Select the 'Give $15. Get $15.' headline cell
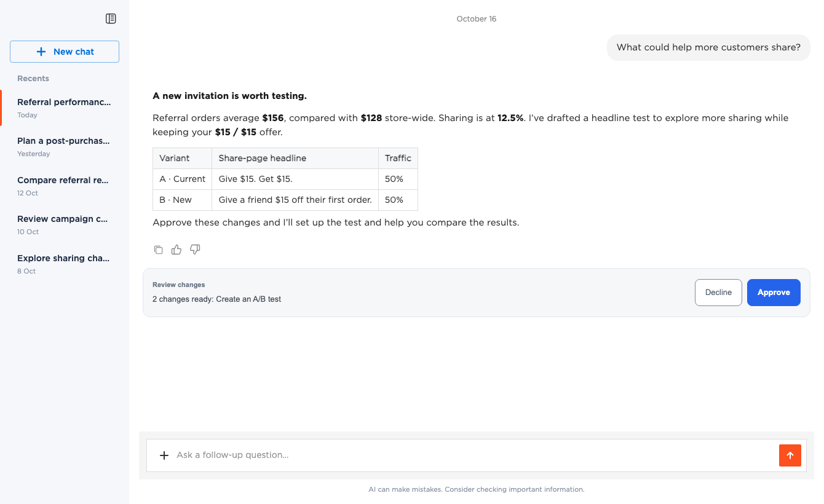 295,179
